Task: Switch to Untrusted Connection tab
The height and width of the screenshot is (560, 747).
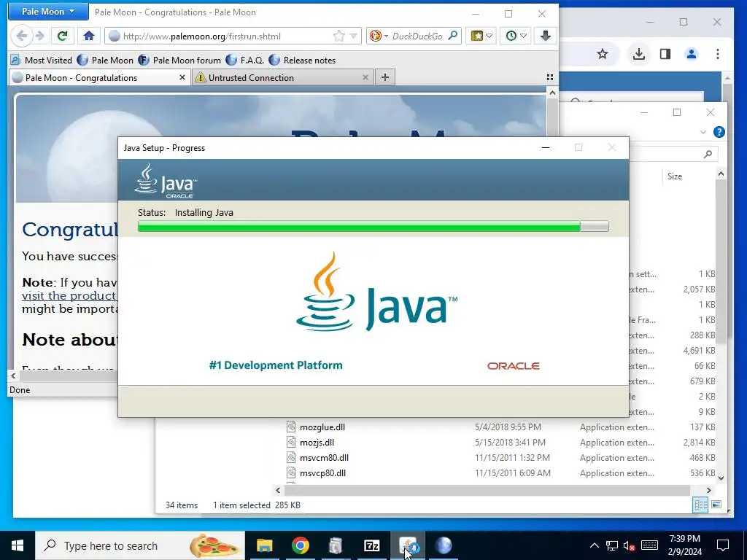Action: [281, 77]
